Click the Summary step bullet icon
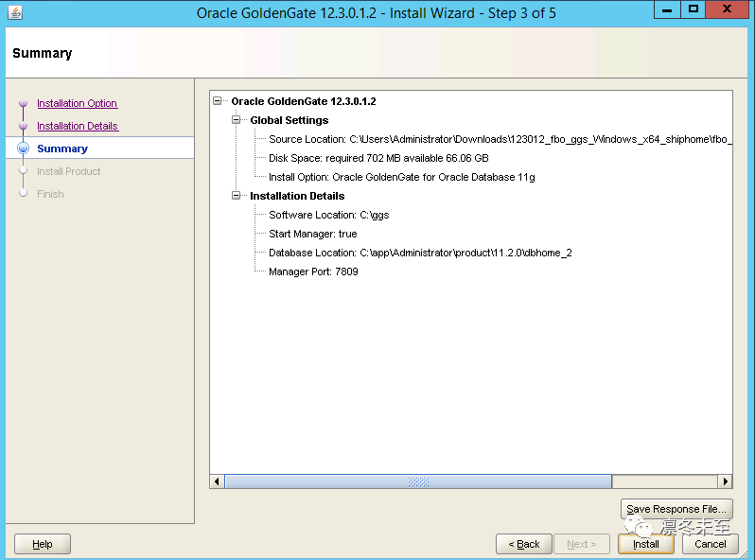 point(23,149)
